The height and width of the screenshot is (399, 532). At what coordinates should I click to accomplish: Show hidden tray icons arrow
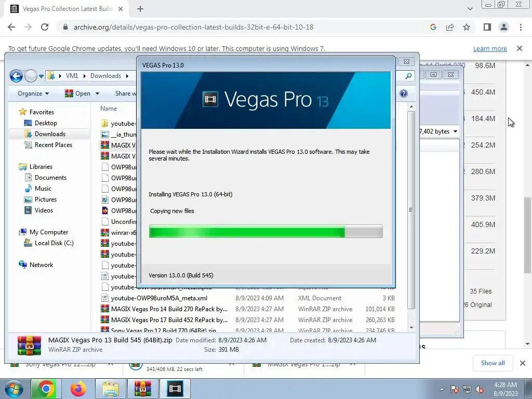(x=442, y=390)
